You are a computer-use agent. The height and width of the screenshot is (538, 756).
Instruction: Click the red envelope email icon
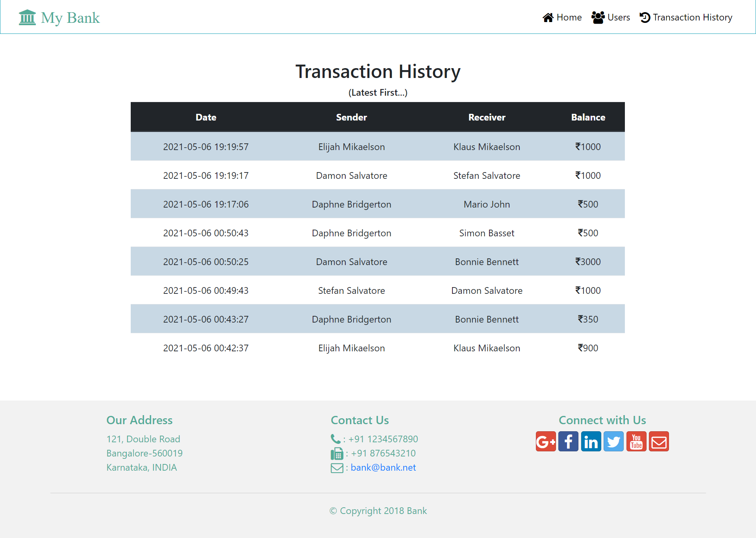click(659, 442)
